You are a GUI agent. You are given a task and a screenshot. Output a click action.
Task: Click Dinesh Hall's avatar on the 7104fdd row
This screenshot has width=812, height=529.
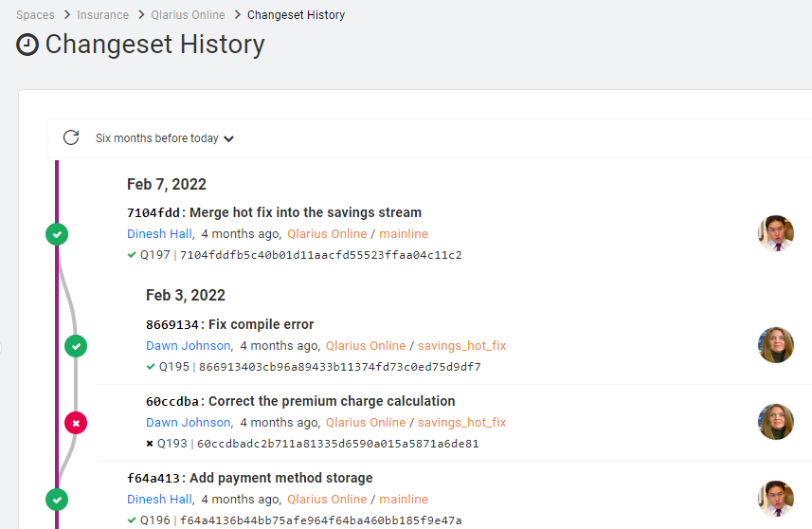[775, 233]
